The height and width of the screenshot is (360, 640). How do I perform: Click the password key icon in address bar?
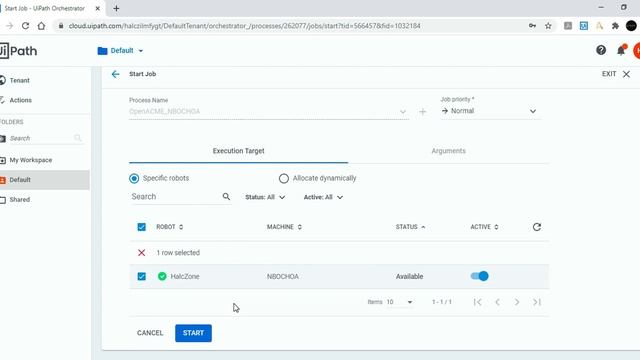click(532, 26)
